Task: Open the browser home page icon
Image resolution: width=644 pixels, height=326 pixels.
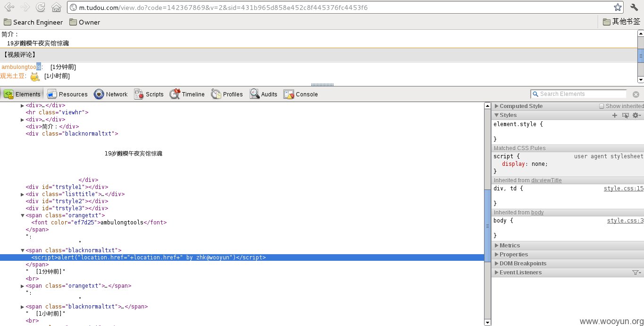Action: (56, 7)
